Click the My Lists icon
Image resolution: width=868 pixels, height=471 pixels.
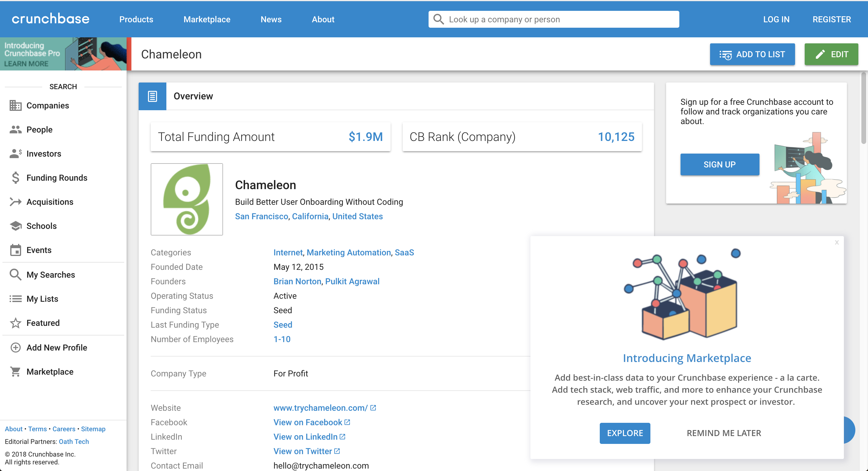point(15,299)
